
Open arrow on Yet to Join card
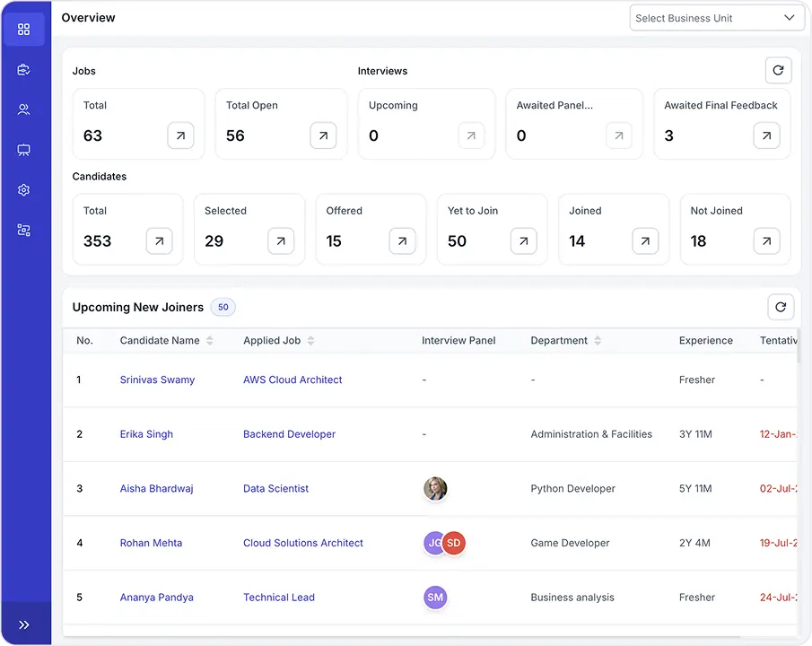[524, 240]
